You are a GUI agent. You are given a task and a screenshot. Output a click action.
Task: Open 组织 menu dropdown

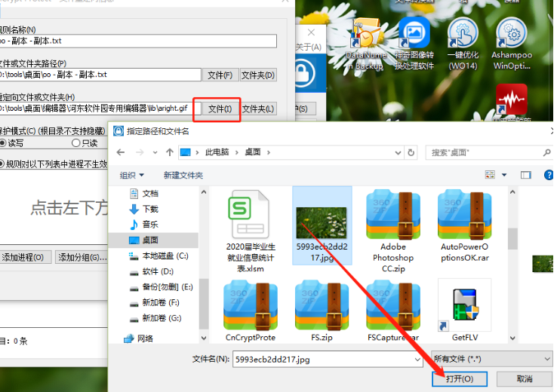click(132, 175)
